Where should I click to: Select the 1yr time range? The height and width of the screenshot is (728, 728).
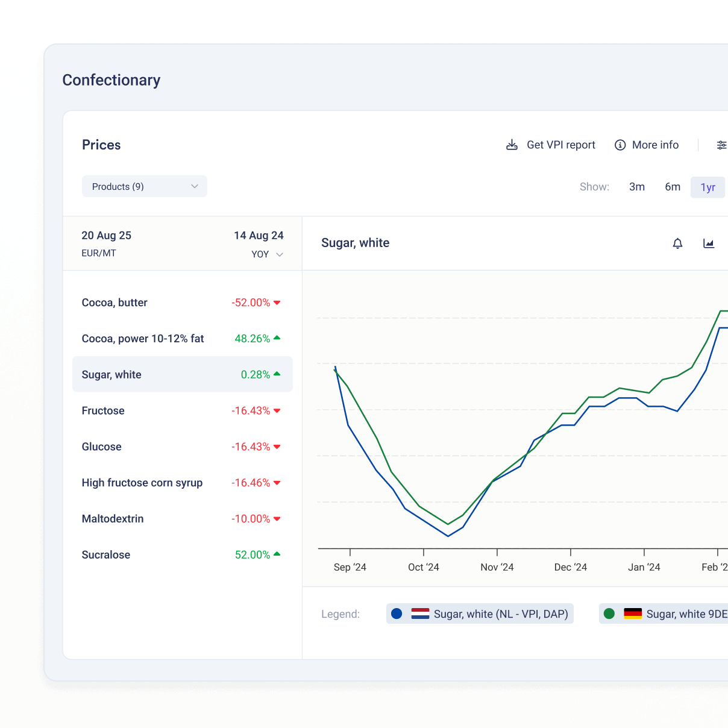click(x=708, y=187)
